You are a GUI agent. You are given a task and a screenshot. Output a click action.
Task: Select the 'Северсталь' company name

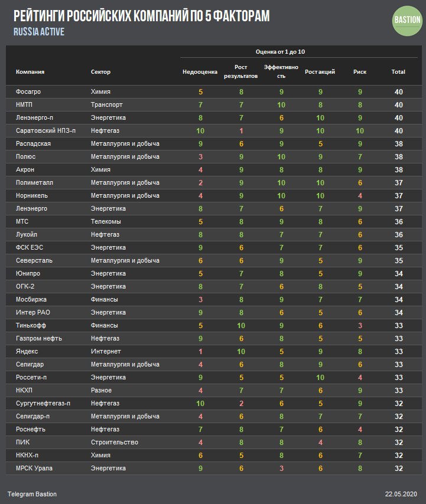[x=34, y=260]
